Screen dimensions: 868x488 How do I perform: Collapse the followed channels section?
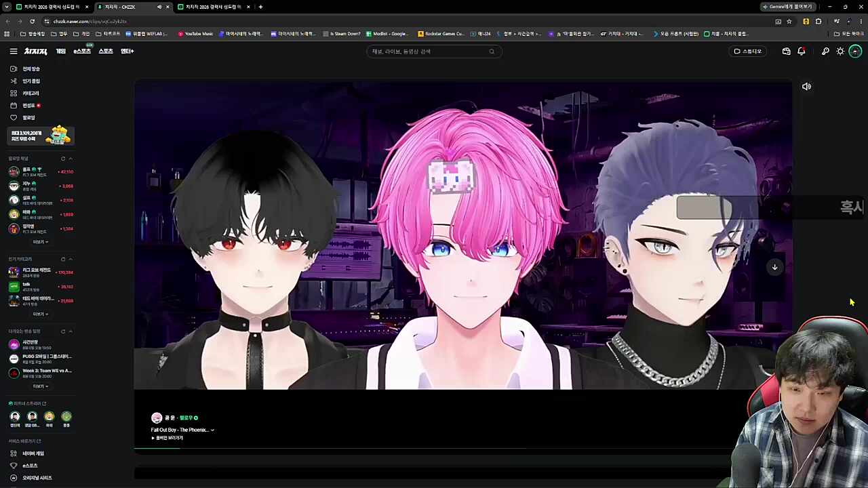[x=71, y=159]
